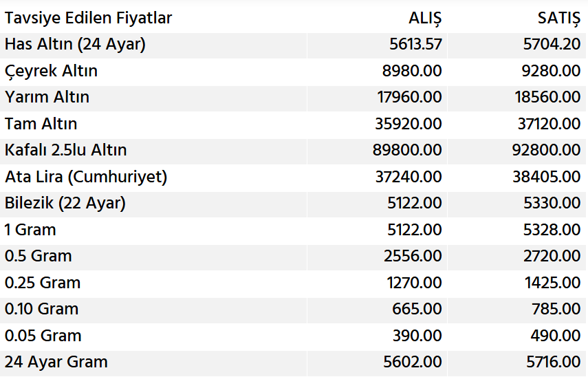This screenshot has width=588, height=377.
Task: Select the 0.5 Gram row label
Action: (38, 256)
